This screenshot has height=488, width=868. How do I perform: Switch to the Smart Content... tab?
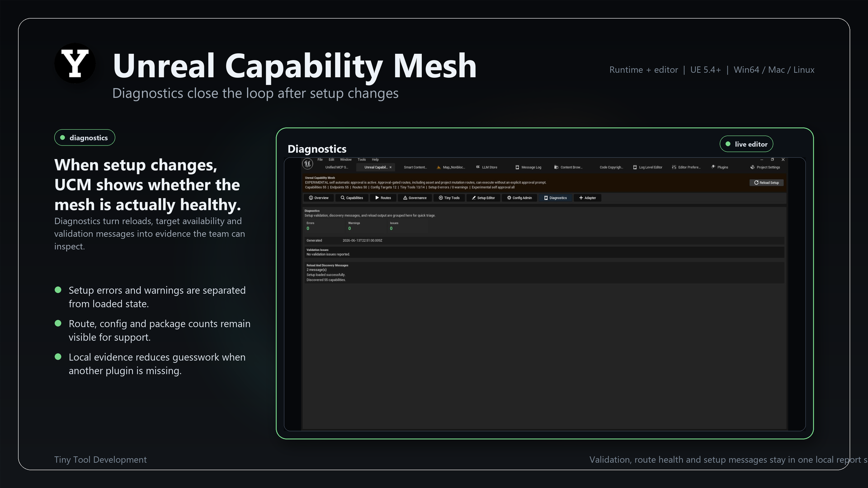[415, 167]
